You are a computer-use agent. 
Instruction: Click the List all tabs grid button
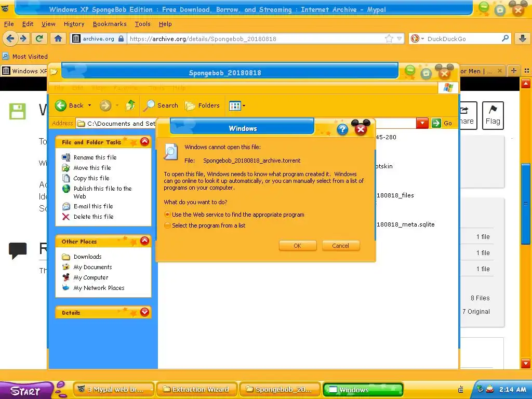(x=527, y=71)
